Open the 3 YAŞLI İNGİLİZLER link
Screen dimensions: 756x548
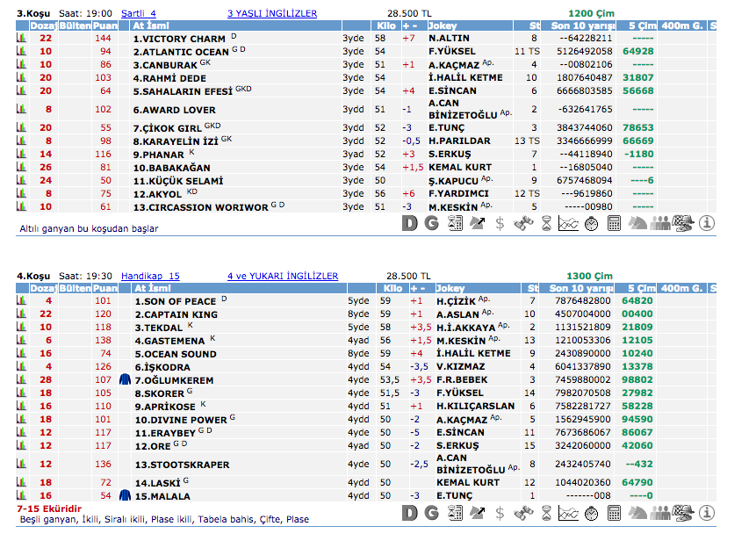[x=272, y=14]
